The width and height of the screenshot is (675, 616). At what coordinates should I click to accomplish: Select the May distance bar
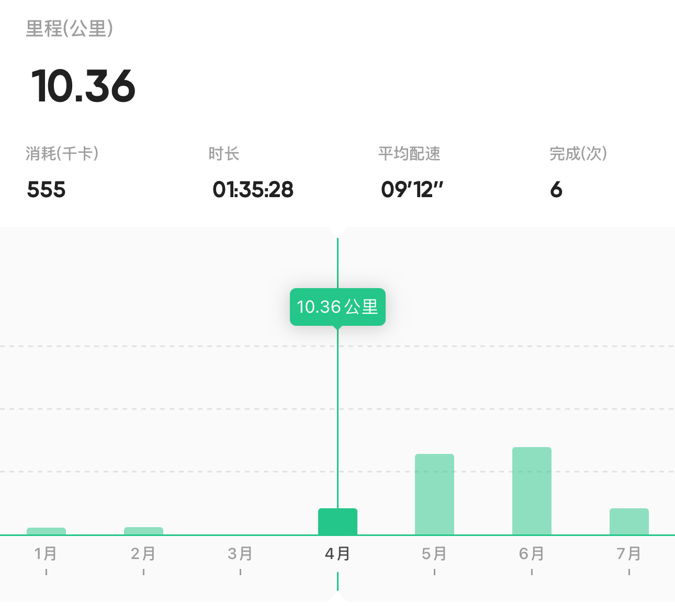pos(434,494)
